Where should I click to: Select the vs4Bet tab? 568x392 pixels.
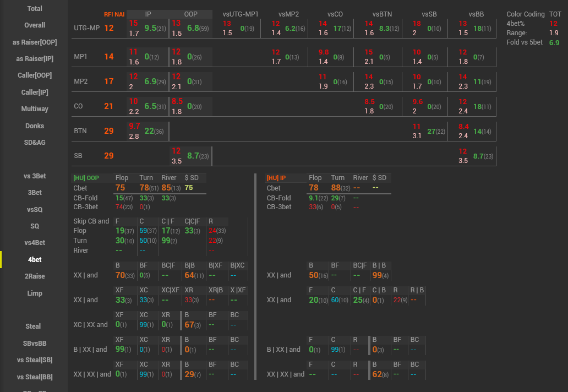coord(34,243)
